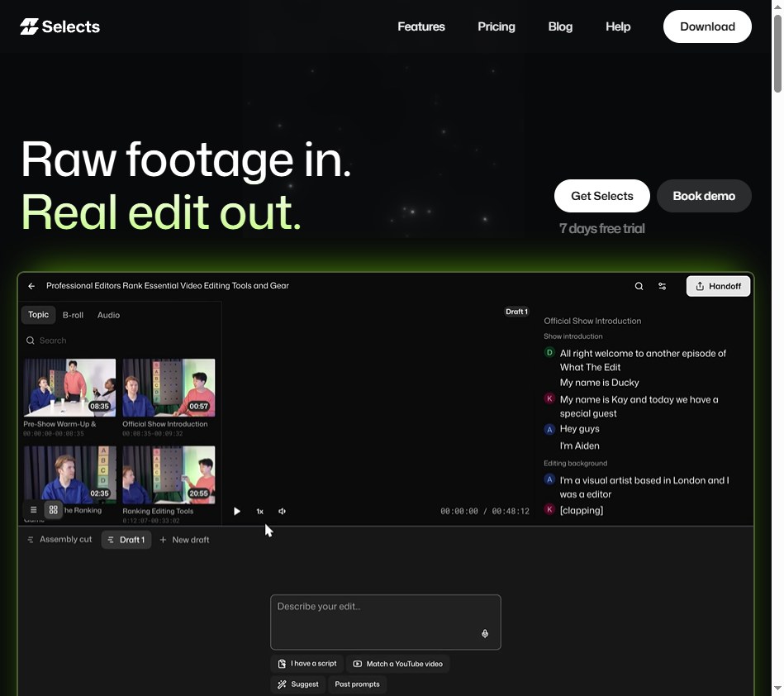Open the filter settings sliders icon
Viewport: 784px width, 696px height.
coord(662,286)
